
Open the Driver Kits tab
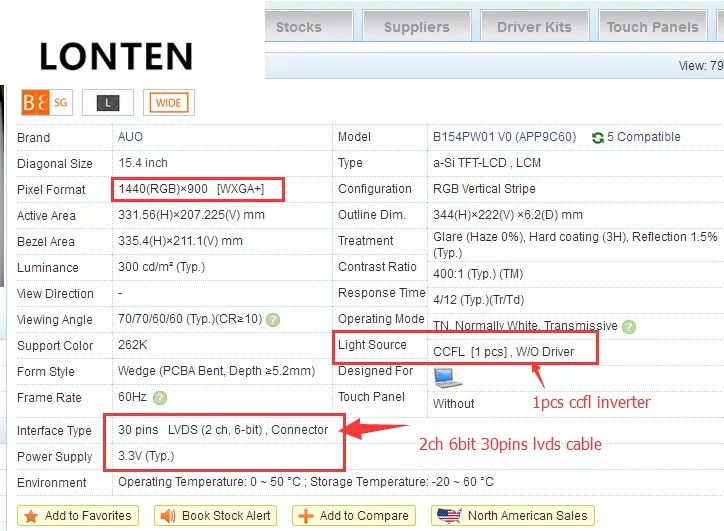[x=533, y=27]
